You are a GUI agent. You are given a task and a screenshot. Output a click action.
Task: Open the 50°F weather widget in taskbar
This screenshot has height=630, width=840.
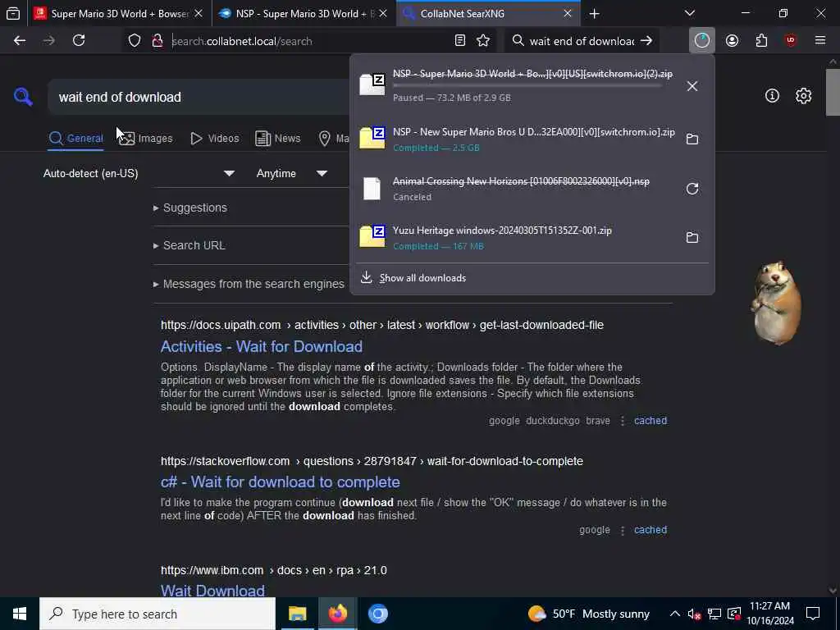tap(589, 614)
